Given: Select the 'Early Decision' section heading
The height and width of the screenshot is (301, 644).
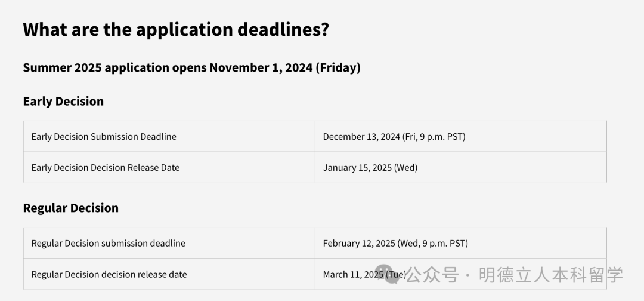Looking at the screenshot, I should pos(63,102).
